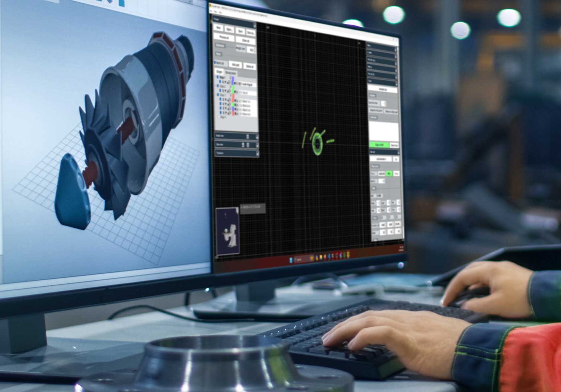Open the dropdown arrow on the right panel's second section

coord(396,56)
